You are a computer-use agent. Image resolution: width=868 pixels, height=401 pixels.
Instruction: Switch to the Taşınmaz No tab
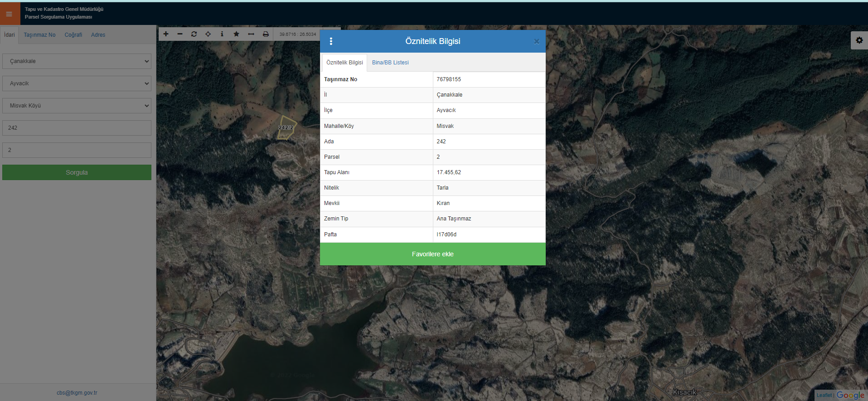[39, 35]
